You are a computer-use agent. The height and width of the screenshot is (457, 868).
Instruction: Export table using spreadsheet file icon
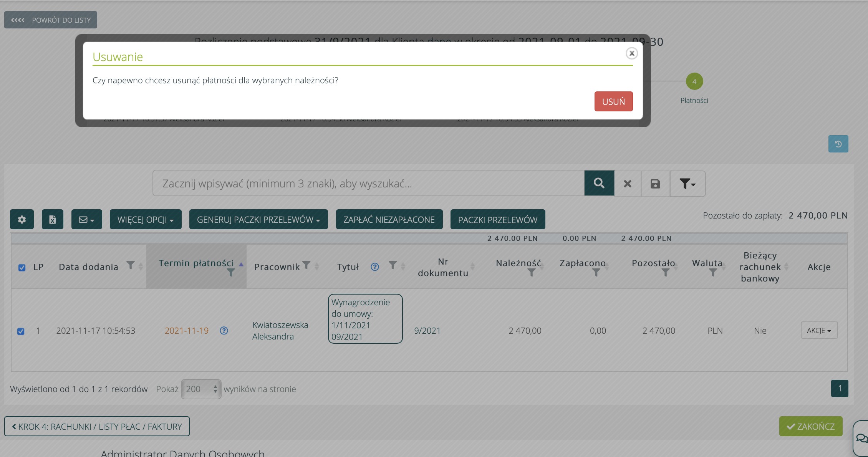[53, 220]
